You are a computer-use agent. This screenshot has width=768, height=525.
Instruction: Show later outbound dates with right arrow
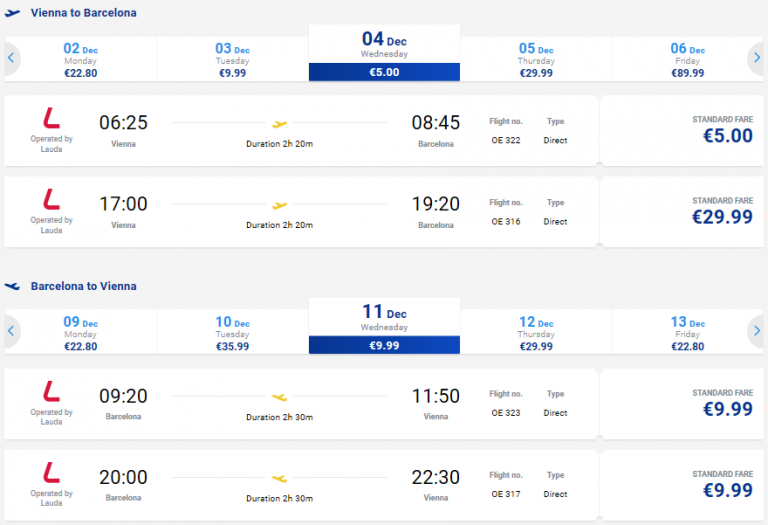[x=756, y=58]
